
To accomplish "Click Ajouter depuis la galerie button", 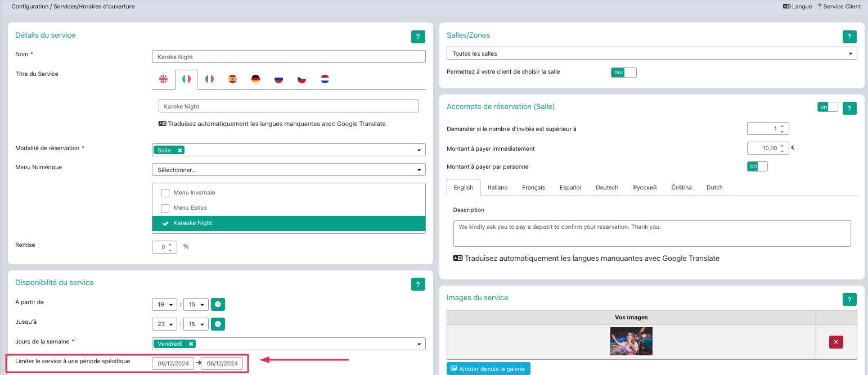I will click(488, 369).
